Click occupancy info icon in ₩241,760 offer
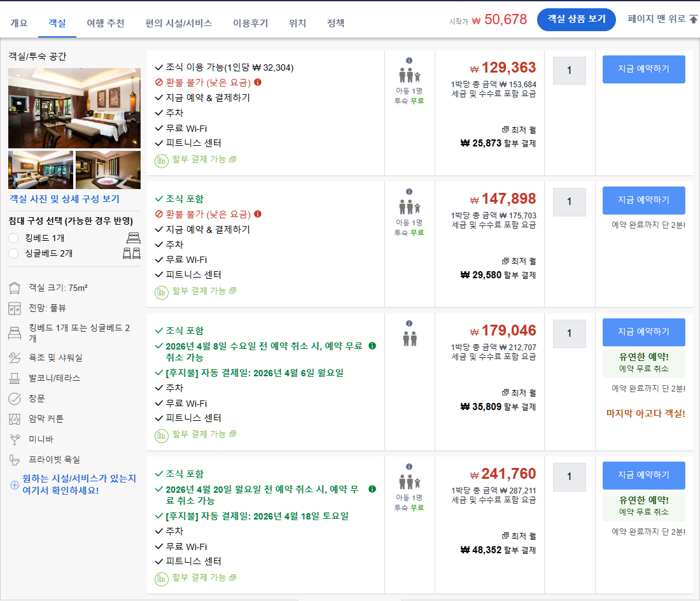Image resolution: width=700 pixels, height=601 pixels. pos(409,467)
